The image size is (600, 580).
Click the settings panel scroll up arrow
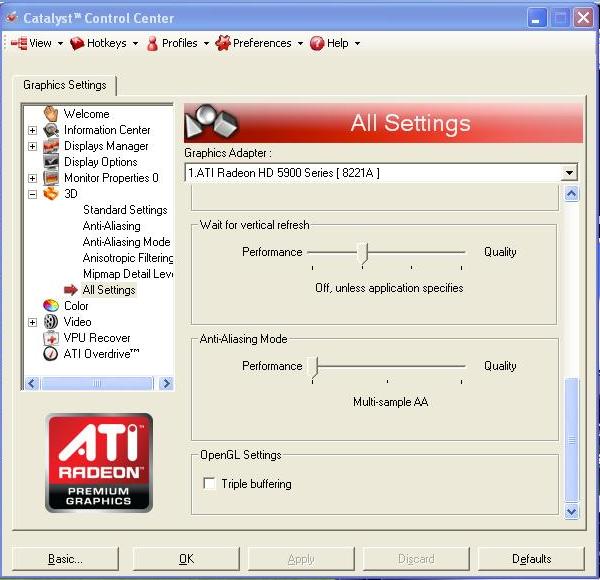pyautogui.click(x=572, y=194)
